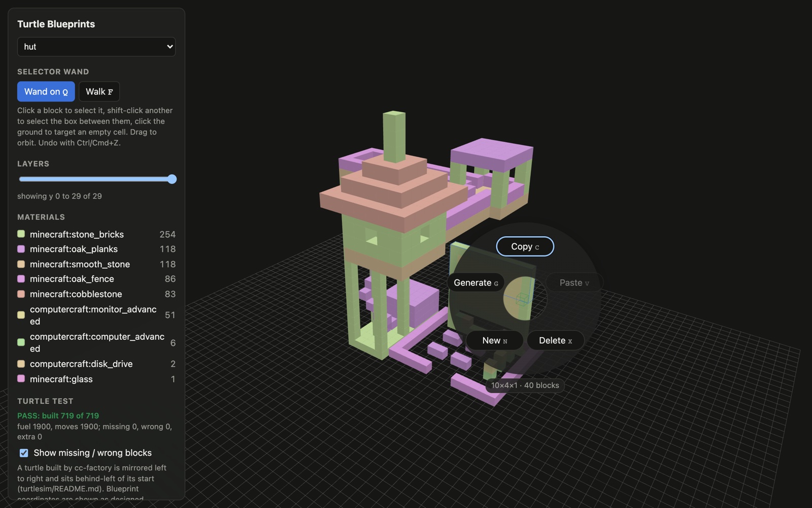Screen dimensions: 812x508
Task: Choose Paste in the radial menu
Action: [574, 282]
